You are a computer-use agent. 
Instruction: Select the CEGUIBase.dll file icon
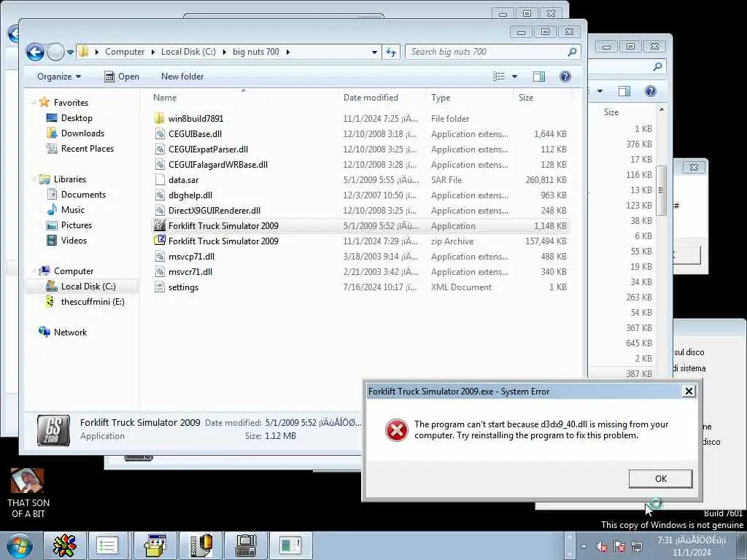pos(160,134)
